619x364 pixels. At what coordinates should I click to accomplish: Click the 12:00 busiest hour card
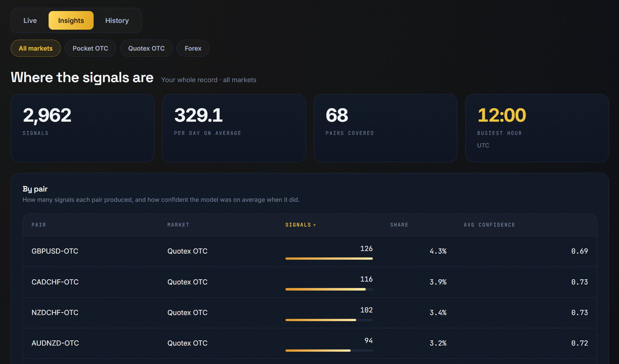[x=537, y=128]
